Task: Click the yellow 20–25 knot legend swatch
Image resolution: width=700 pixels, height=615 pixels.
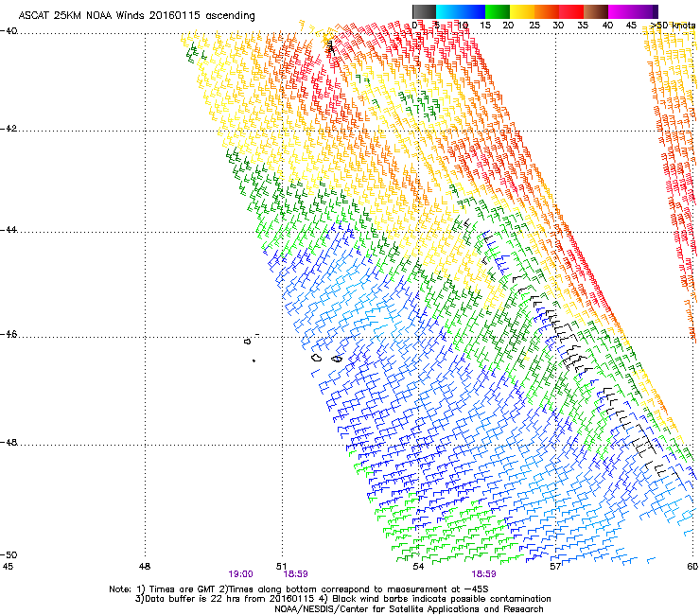Action: tap(522, 11)
